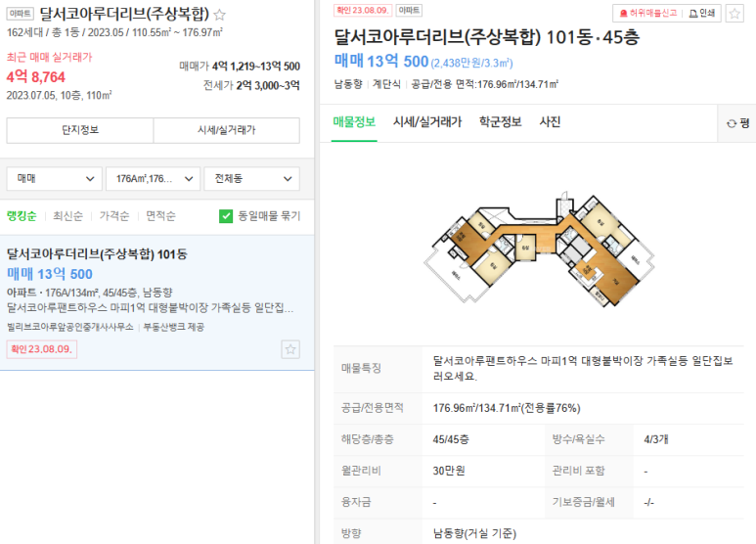756x544 pixels.
Task: Click the 30만원 monthly fee value
Action: tap(448, 472)
